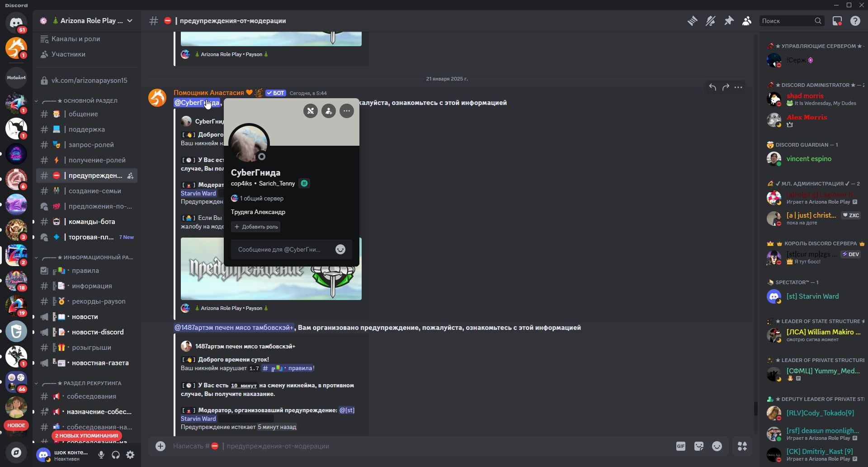Open server icon with 66 badge

16,382
